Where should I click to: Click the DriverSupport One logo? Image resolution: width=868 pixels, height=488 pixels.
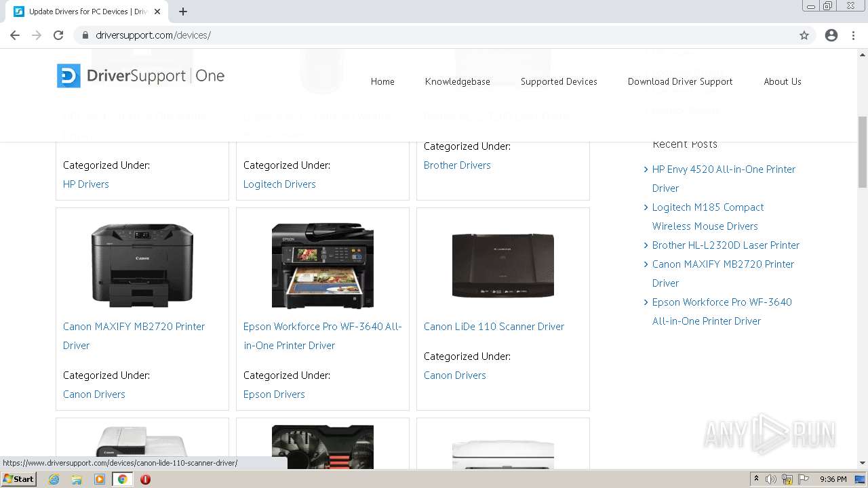[141, 76]
